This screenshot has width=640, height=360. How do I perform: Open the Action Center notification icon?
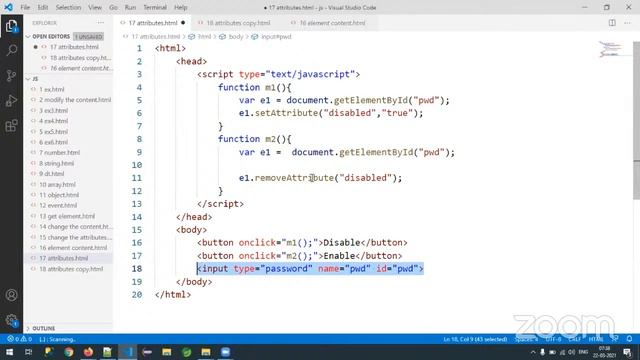tap(627, 352)
